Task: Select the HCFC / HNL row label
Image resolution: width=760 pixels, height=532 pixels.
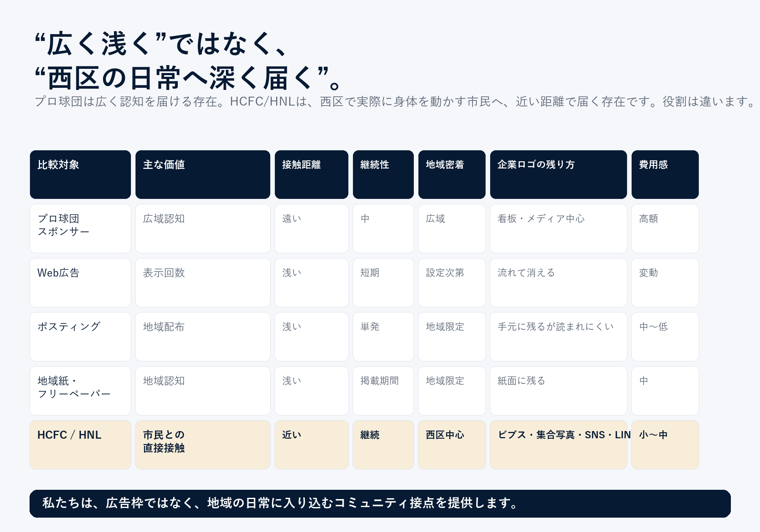Action: pyautogui.click(x=80, y=445)
